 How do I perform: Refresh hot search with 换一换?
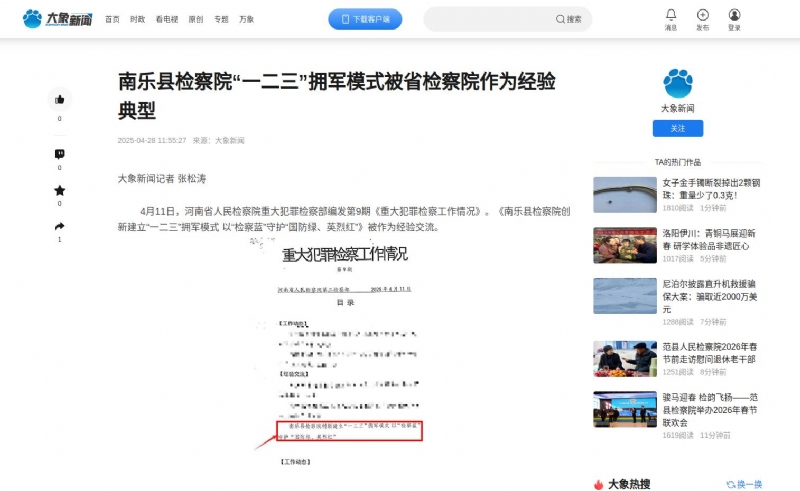(743, 484)
